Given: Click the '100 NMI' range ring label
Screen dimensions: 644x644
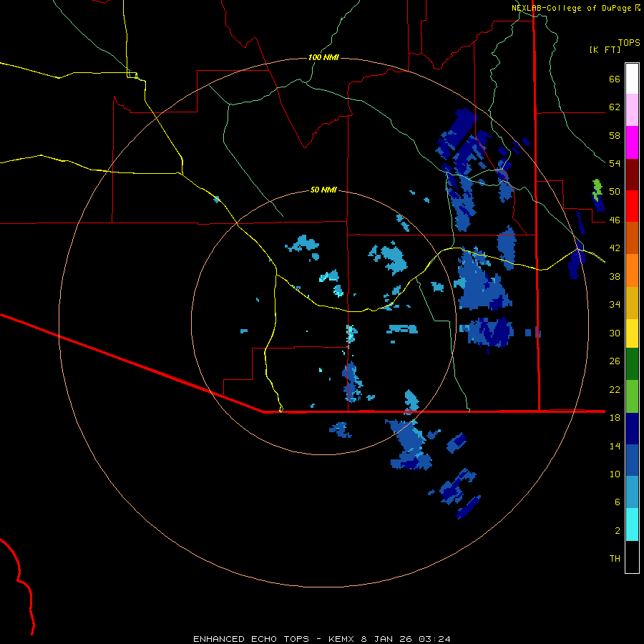Looking at the screenshot, I should pyautogui.click(x=323, y=57).
